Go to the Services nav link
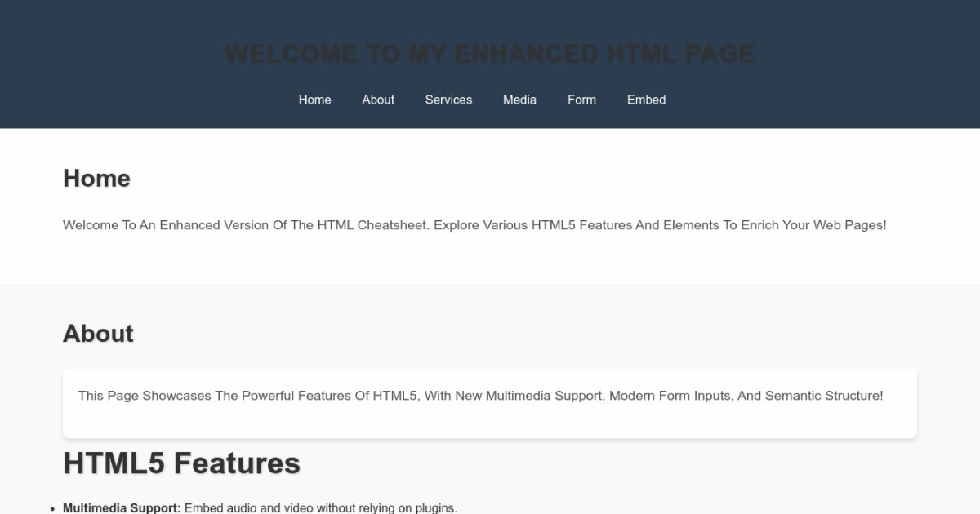 pyautogui.click(x=448, y=100)
